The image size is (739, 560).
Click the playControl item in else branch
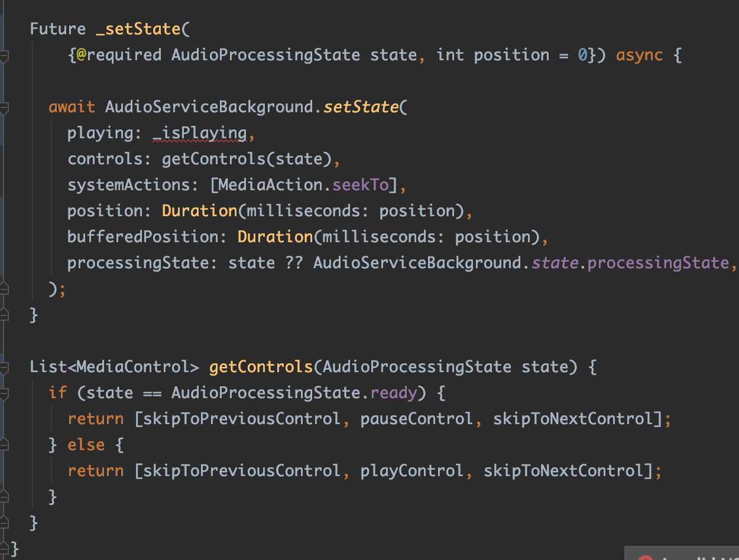pyautogui.click(x=412, y=471)
